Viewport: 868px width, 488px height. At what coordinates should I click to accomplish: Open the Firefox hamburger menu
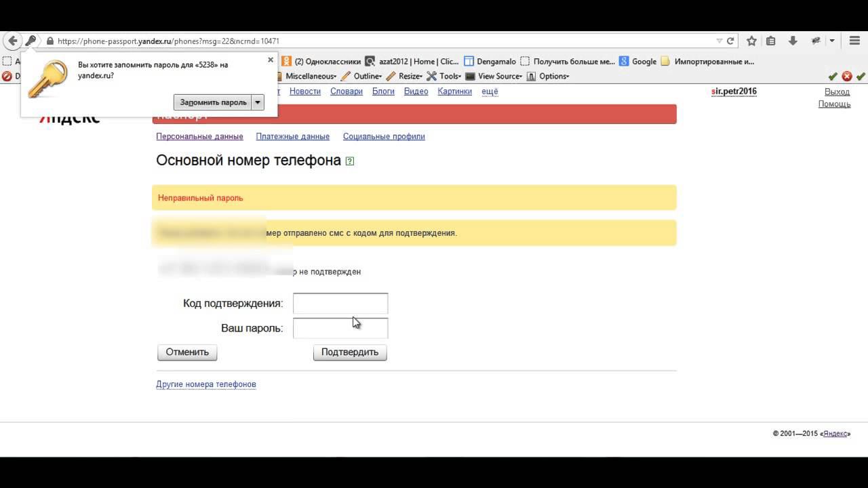click(854, 41)
